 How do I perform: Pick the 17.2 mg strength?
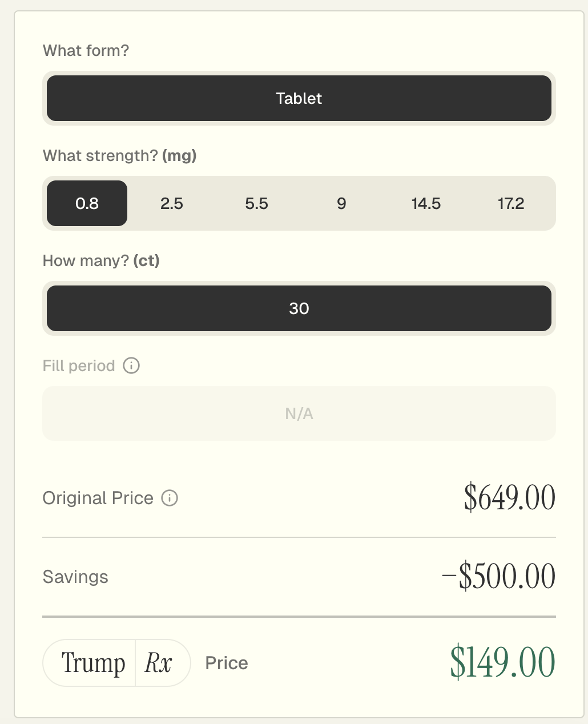510,203
